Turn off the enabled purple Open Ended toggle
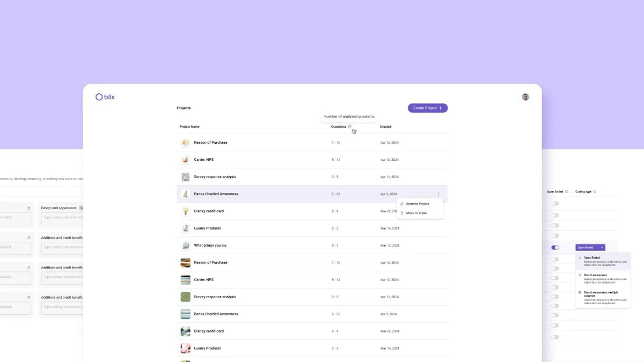644x362 pixels. coord(555,248)
